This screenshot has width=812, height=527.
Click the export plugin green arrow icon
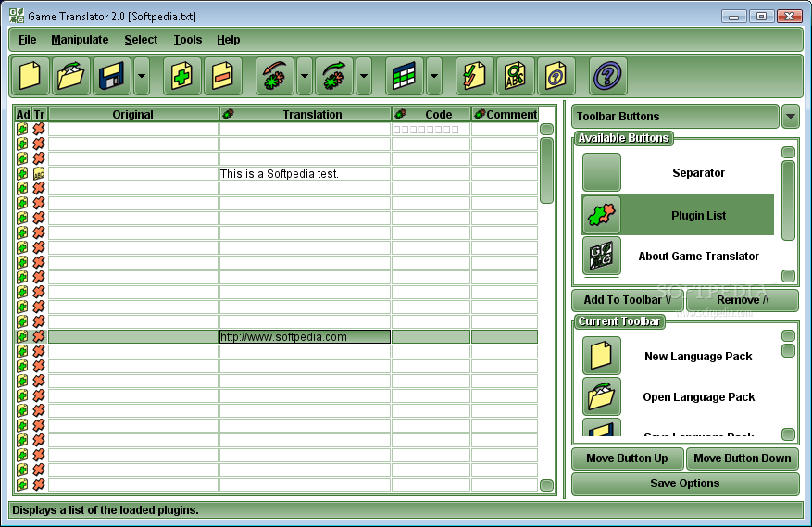coord(334,76)
